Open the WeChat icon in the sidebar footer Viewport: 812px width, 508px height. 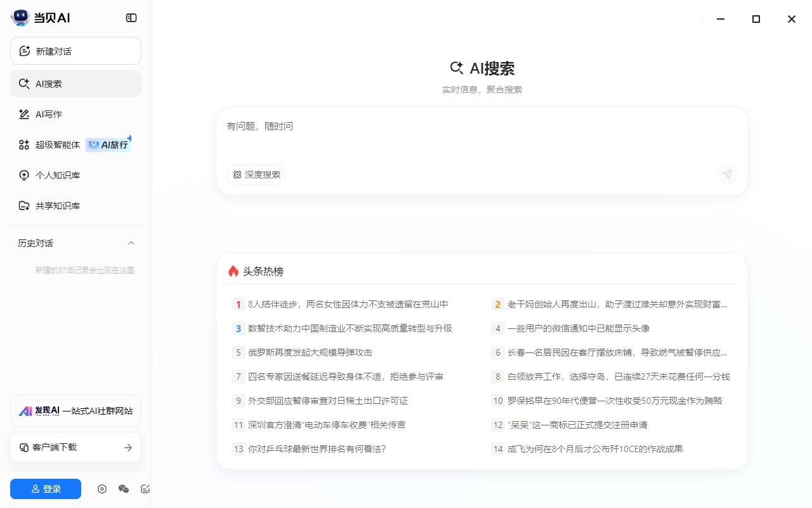(124, 489)
